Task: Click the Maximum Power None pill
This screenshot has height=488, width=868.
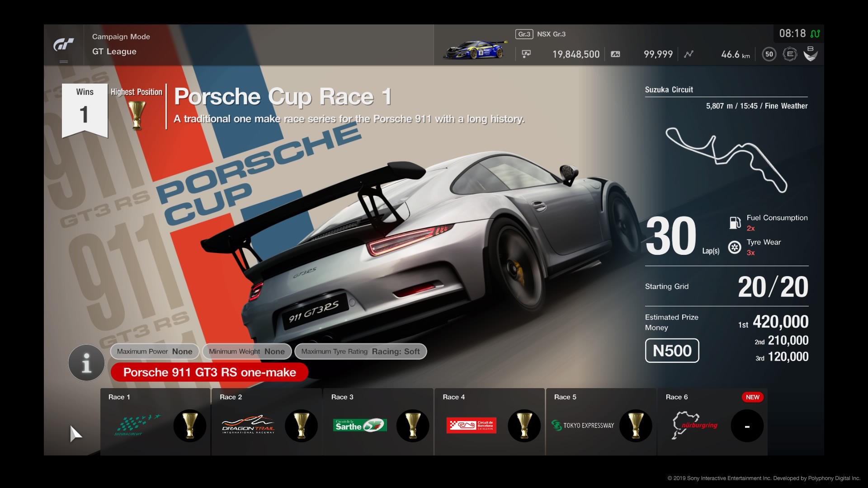Action: [155, 352]
